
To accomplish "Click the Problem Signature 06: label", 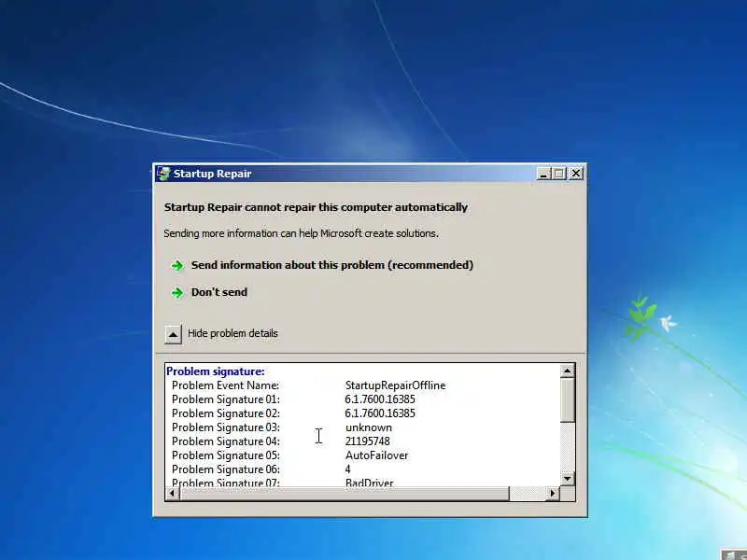I will 226,469.
